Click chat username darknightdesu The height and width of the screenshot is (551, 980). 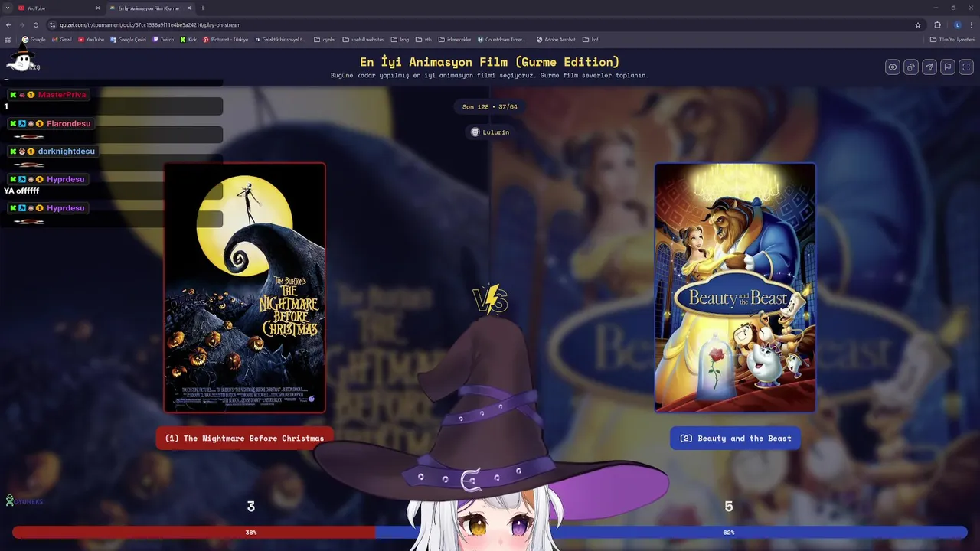pyautogui.click(x=67, y=152)
